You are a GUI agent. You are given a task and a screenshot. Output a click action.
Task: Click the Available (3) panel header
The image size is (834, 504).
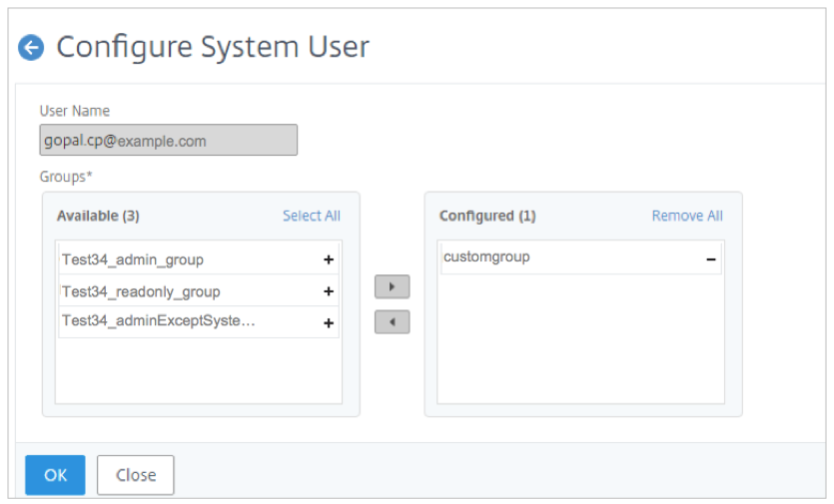click(x=98, y=216)
